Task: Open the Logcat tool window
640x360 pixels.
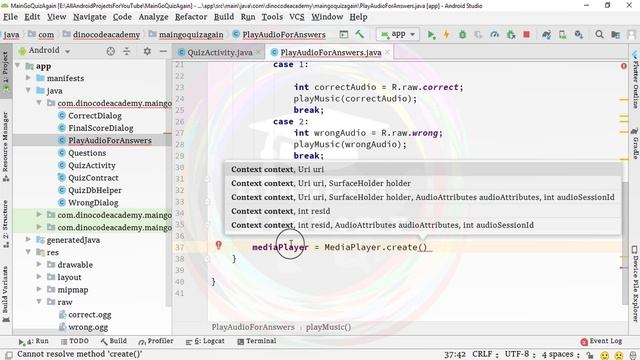Action: [205, 341]
